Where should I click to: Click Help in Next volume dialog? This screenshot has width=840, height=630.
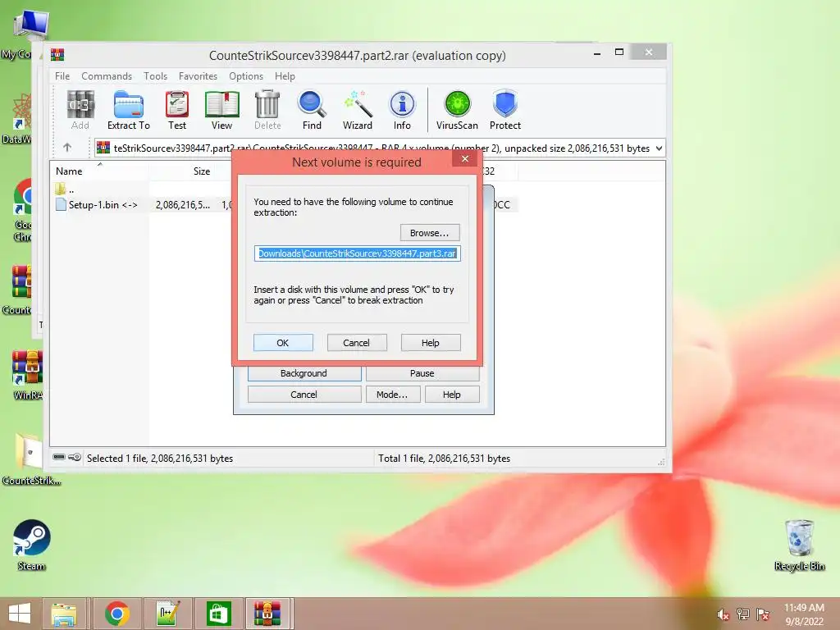pos(430,343)
